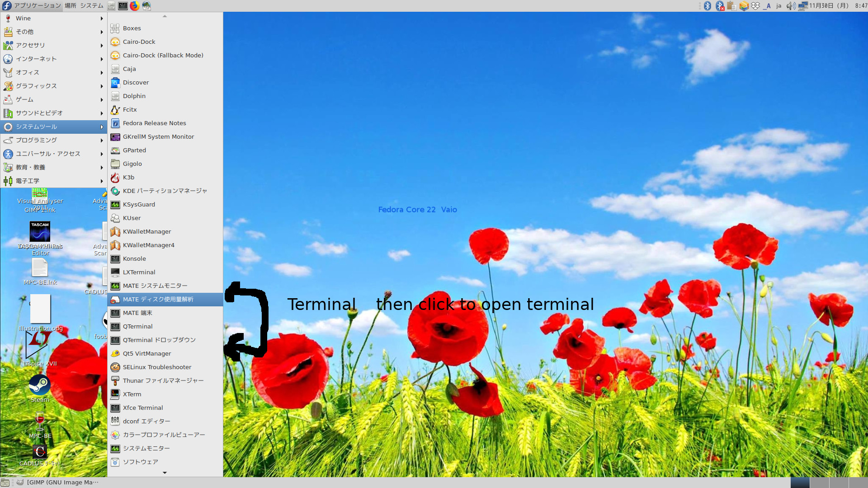Open the Dropbox tray icon
The image size is (868, 488).
(x=755, y=6)
